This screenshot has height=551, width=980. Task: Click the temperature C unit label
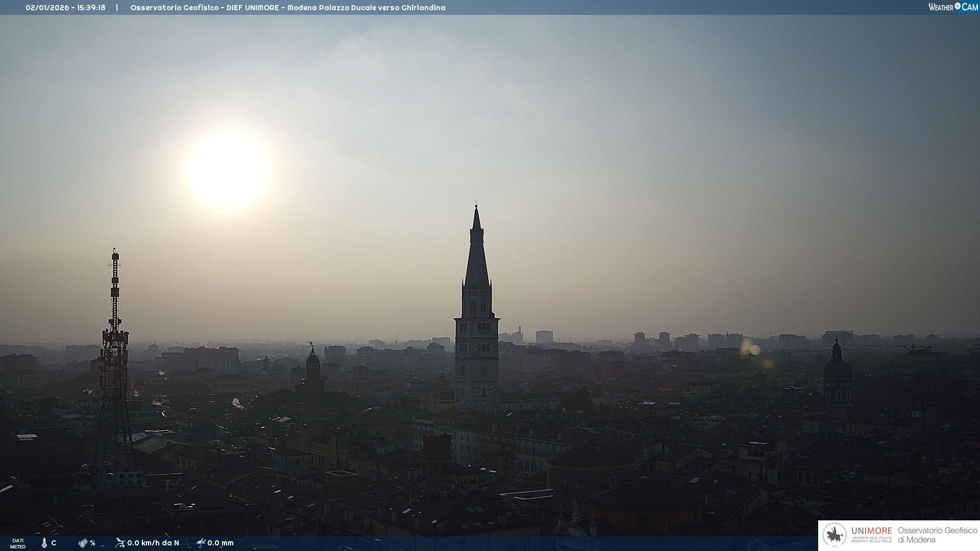tap(54, 543)
